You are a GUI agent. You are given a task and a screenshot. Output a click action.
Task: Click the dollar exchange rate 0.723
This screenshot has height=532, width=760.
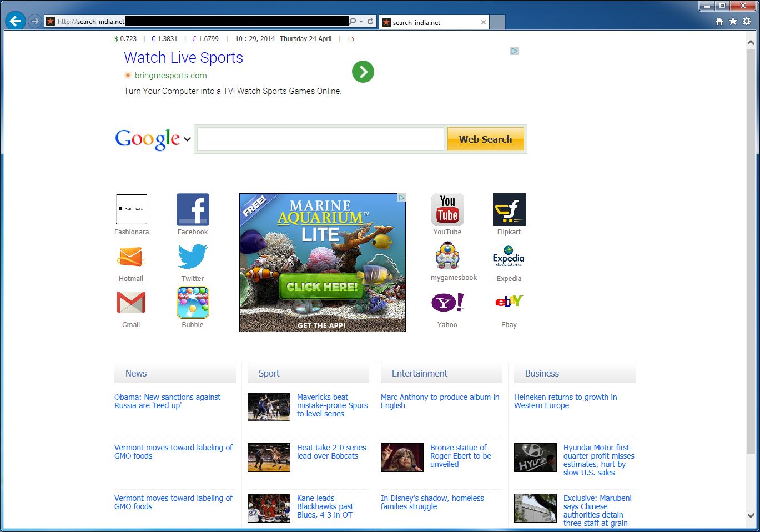(125, 39)
